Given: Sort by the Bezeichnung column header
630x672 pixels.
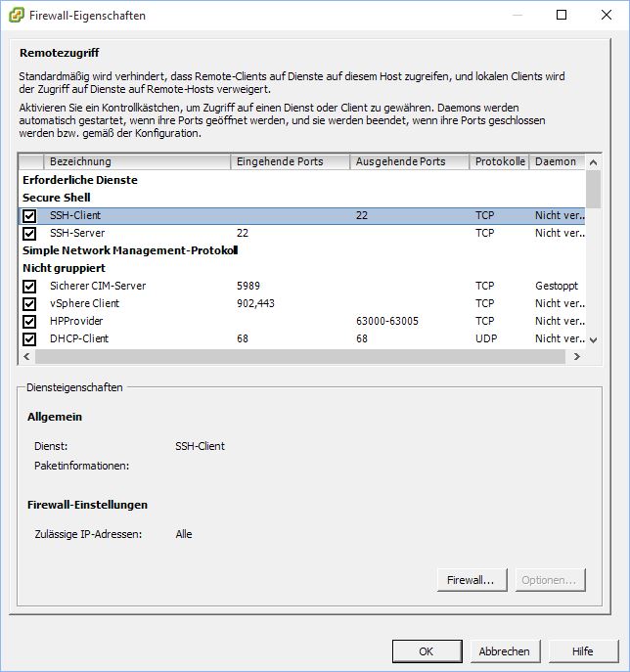Looking at the screenshot, I should click(137, 161).
